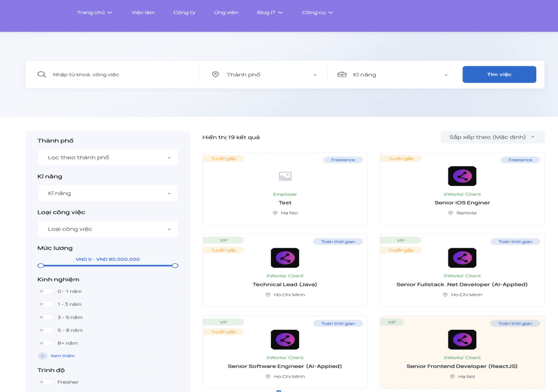The width and height of the screenshot is (558, 392).
Task: Open the Loại công việc filter dropdown
Action: click(x=108, y=229)
